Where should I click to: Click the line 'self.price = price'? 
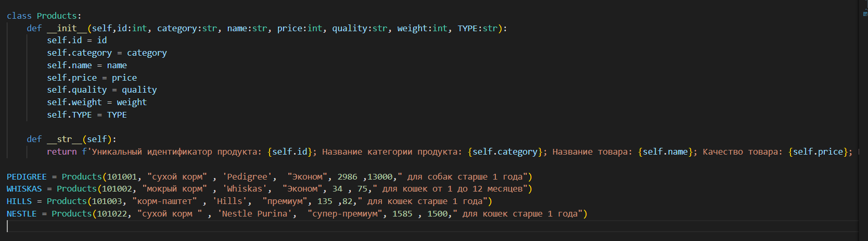coord(92,78)
